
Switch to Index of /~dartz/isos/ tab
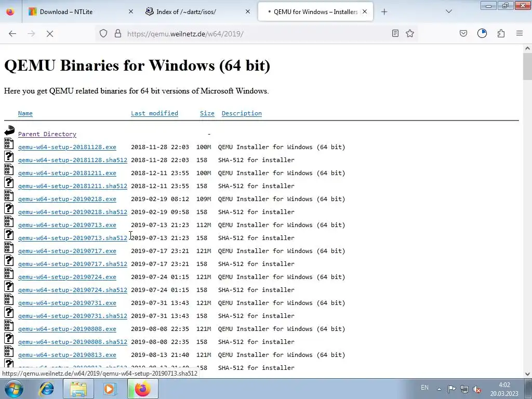(x=197, y=11)
